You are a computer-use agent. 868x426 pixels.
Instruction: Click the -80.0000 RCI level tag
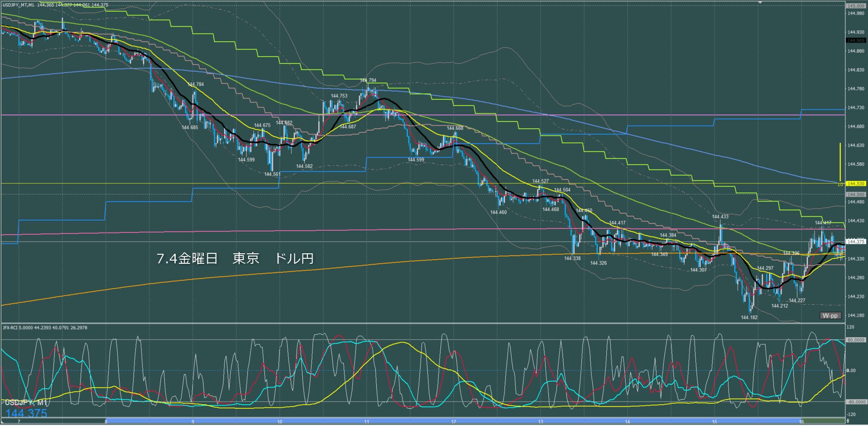point(855,402)
